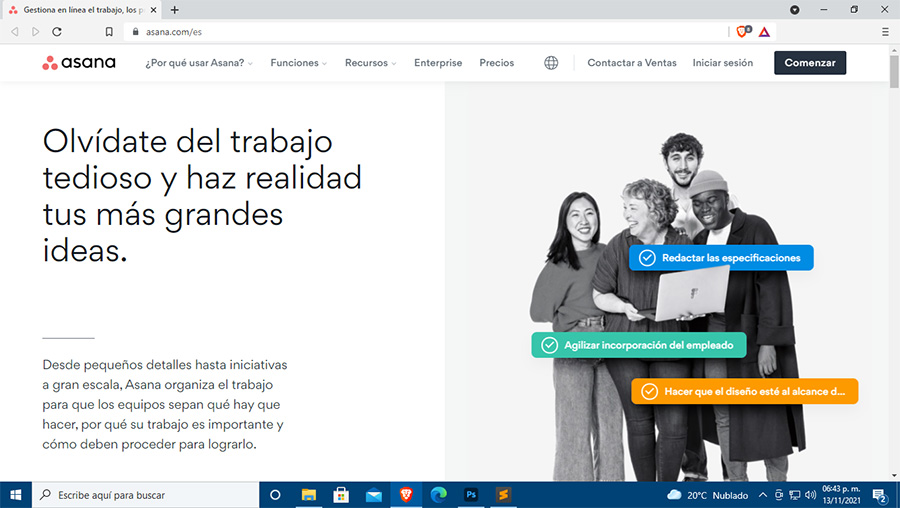Toggle checkmark on Hacer que el diseño task
This screenshot has height=508, width=900.
[x=649, y=391]
